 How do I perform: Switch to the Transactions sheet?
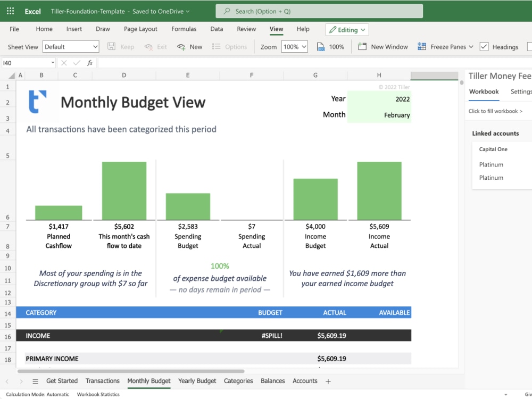point(103,381)
